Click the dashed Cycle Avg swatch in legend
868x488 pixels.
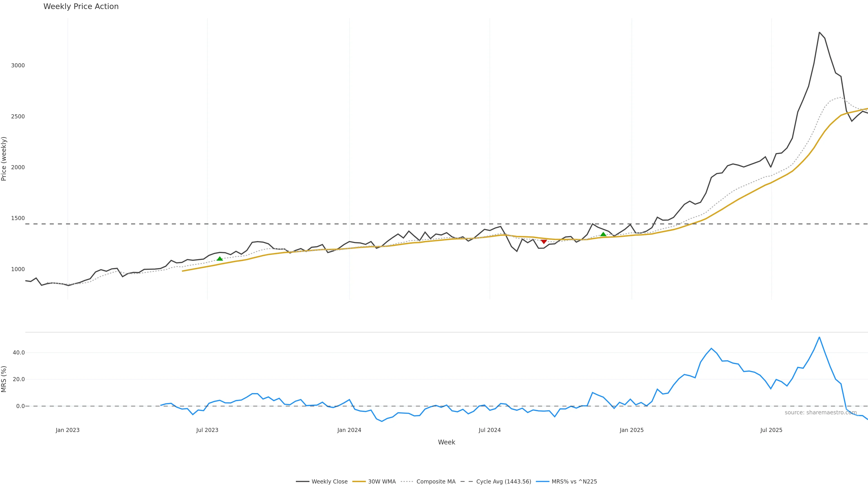(x=467, y=482)
